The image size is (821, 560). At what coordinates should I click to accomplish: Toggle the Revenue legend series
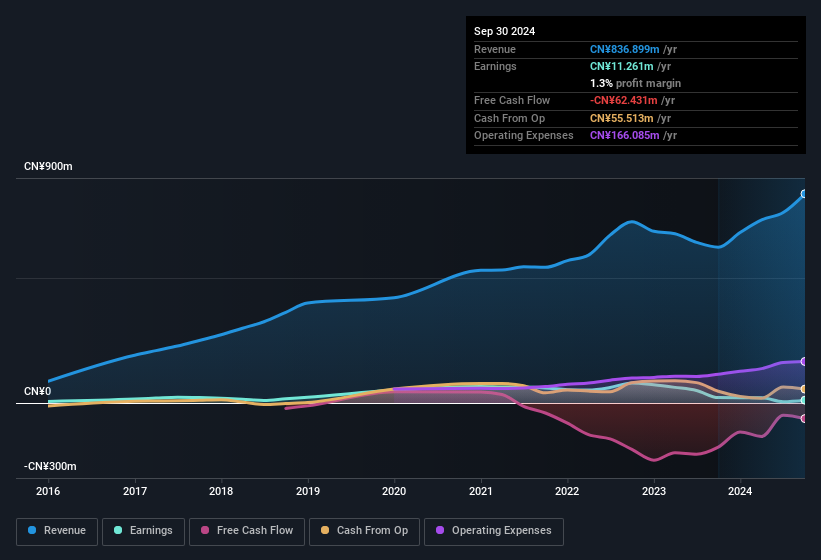[x=58, y=531]
